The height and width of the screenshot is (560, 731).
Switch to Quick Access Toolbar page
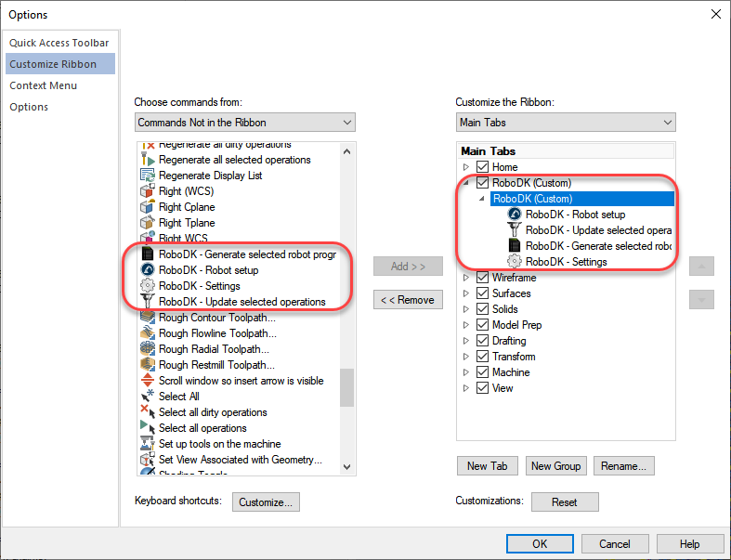point(59,43)
